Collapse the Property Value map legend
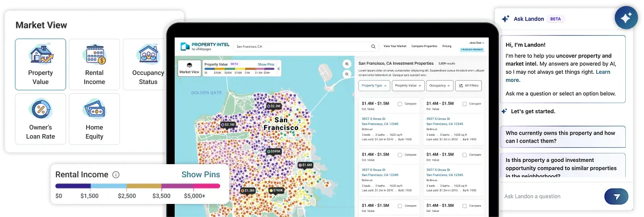Viewport: 644px width, 217px height. [x=279, y=69]
